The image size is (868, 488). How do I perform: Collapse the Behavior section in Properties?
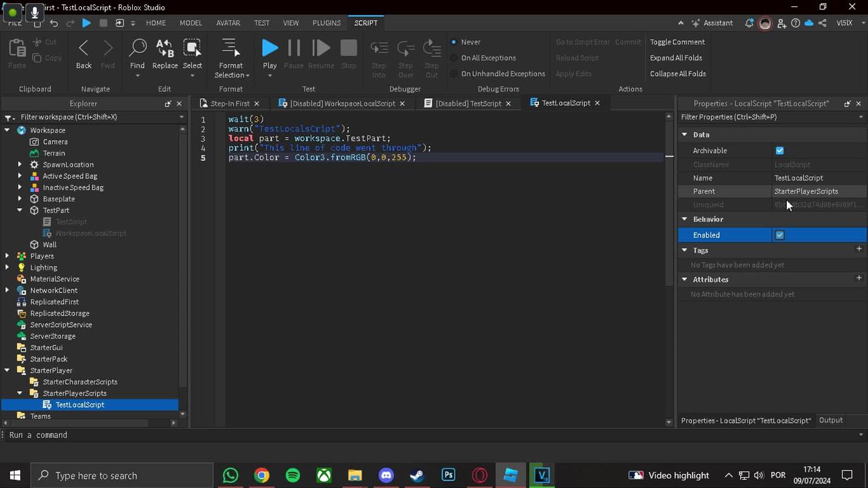[x=683, y=219]
